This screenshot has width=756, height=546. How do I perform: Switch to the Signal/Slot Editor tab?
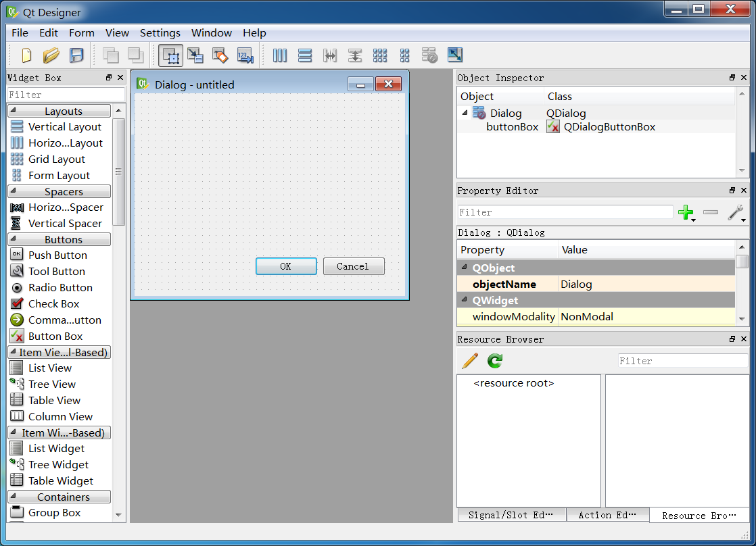click(x=511, y=515)
